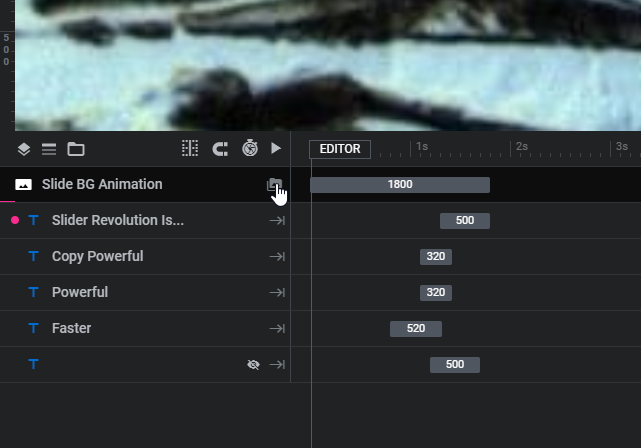Click the Slide BG Animation image icon

(x=23, y=185)
